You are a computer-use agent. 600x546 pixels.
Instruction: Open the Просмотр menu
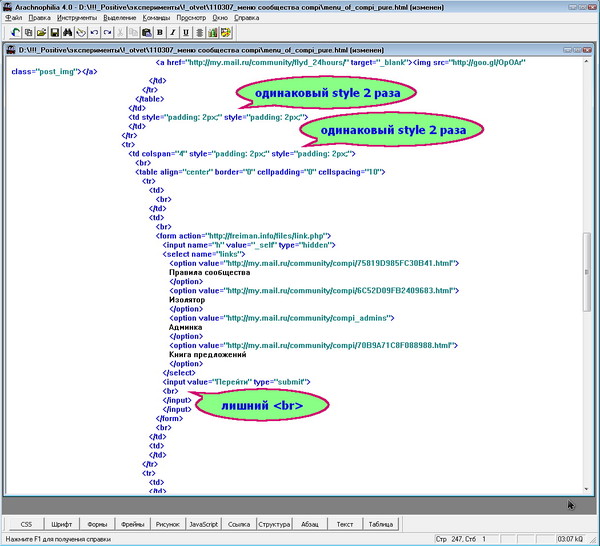point(191,18)
